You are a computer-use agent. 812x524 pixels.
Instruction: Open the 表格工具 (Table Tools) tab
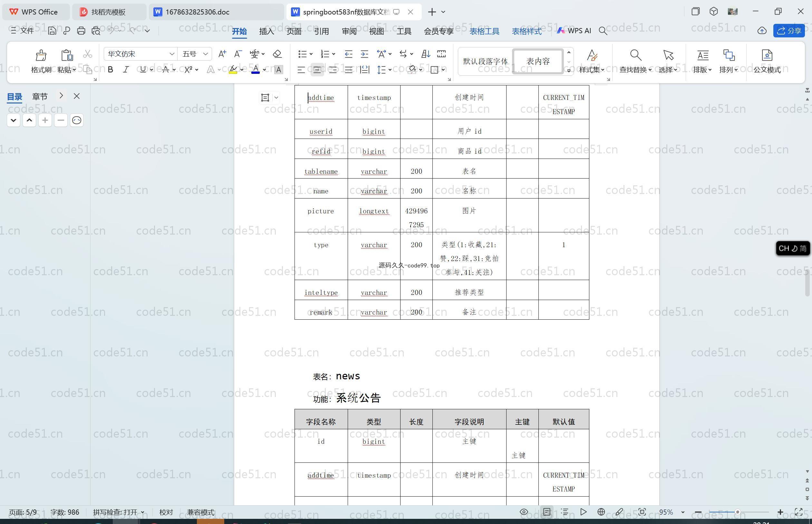(484, 31)
